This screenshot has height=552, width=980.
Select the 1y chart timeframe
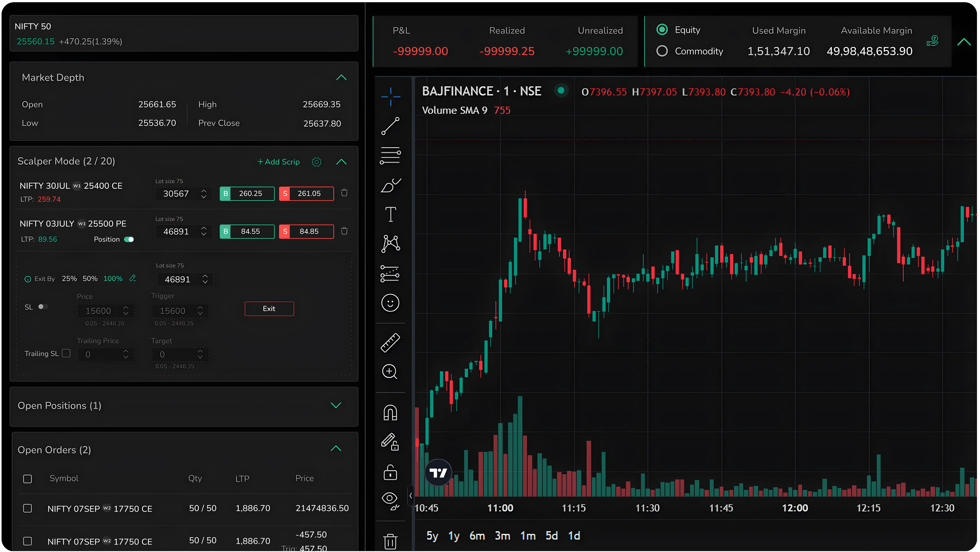453,536
